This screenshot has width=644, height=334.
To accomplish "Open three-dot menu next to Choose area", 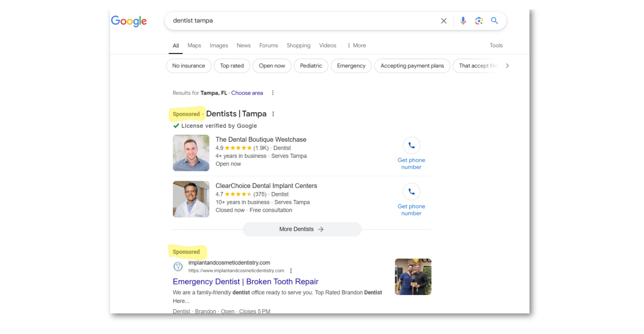I will coord(273,93).
